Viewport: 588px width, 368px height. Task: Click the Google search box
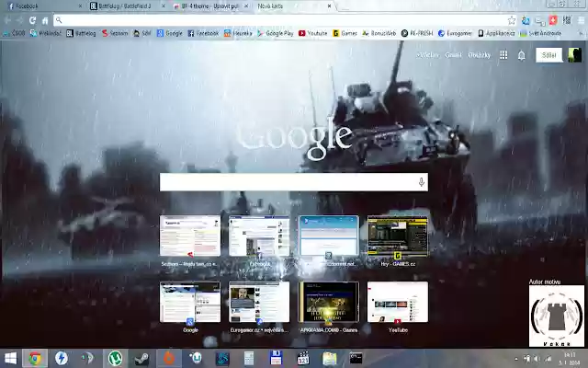(x=294, y=182)
